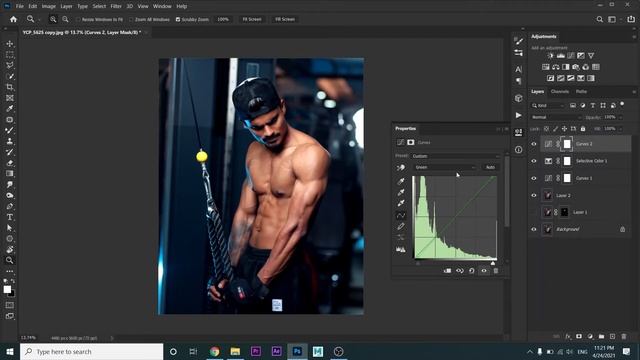Viewport: 640px width, 360px height.
Task: Open the Window menu
Action: click(x=162, y=6)
